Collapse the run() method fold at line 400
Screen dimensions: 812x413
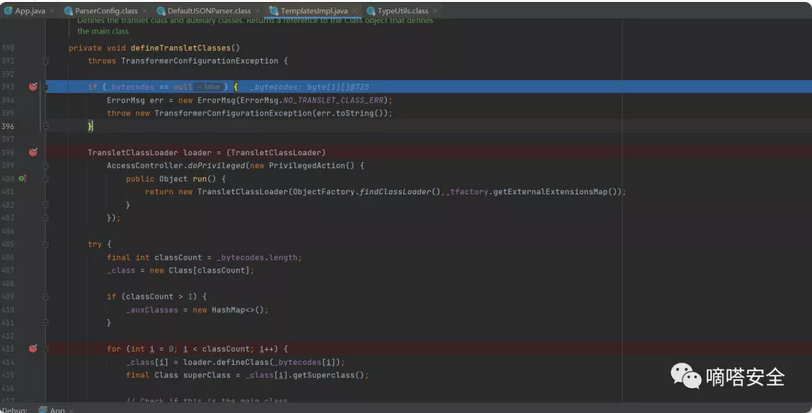(46, 179)
